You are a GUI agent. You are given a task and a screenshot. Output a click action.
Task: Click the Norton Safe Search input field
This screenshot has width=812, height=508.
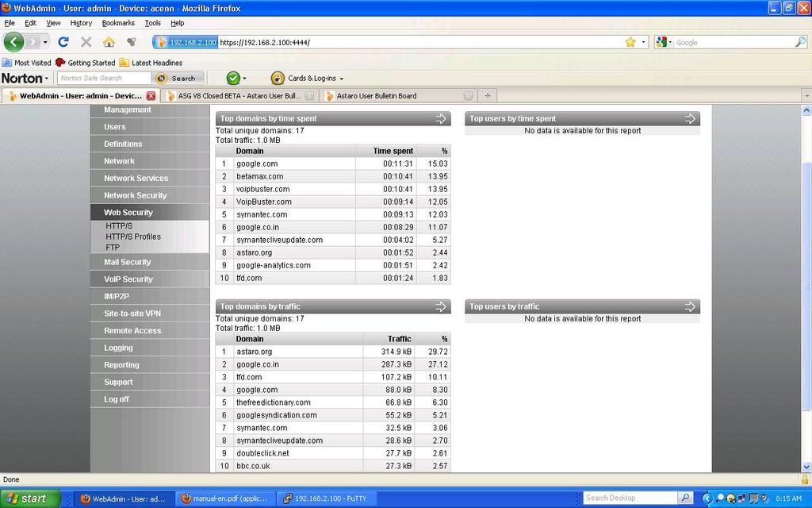[x=103, y=78]
